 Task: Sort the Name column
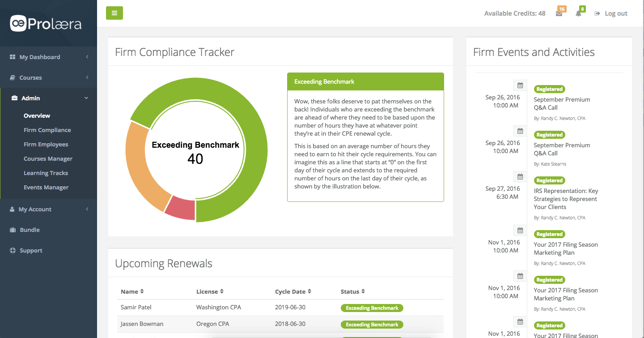coord(132,291)
